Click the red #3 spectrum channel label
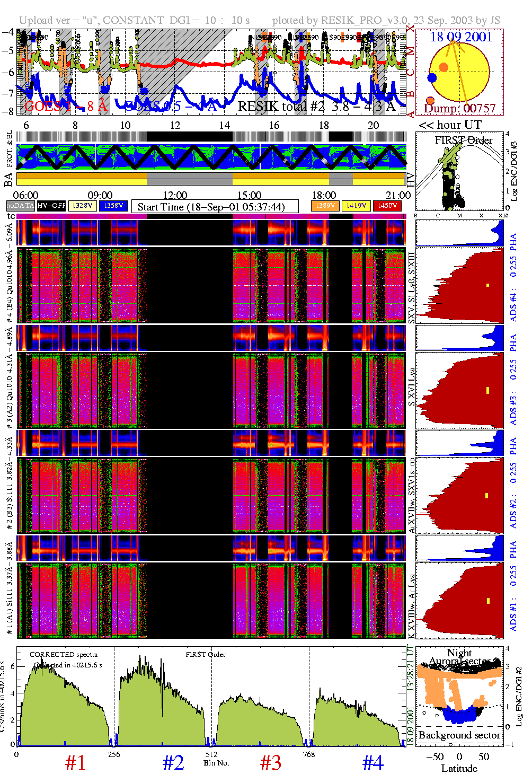The height and width of the screenshot is (783, 532). pos(271,763)
